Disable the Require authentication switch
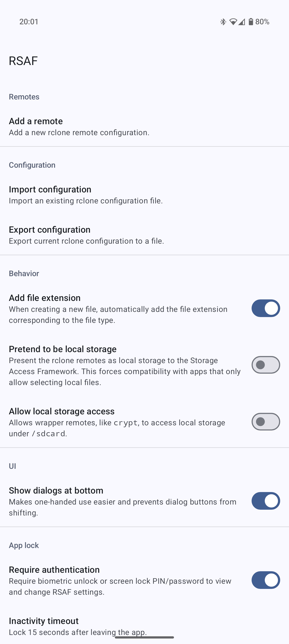Image resolution: width=289 pixels, height=644 pixels. click(266, 580)
